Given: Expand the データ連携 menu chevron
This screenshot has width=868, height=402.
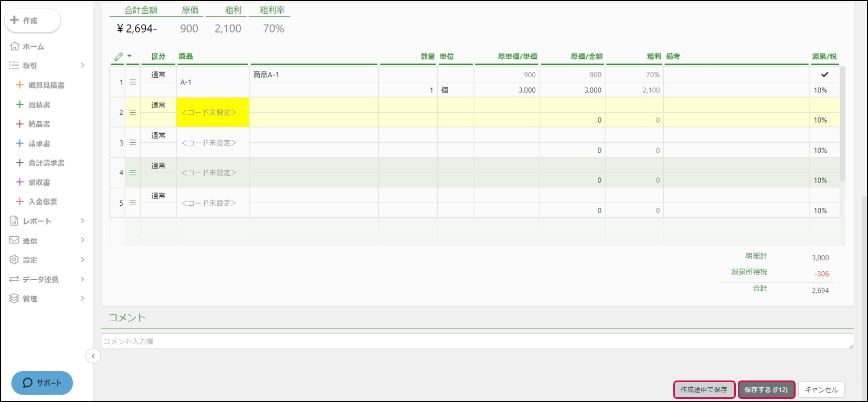Looking at the screenshot, I should point(82,279).
